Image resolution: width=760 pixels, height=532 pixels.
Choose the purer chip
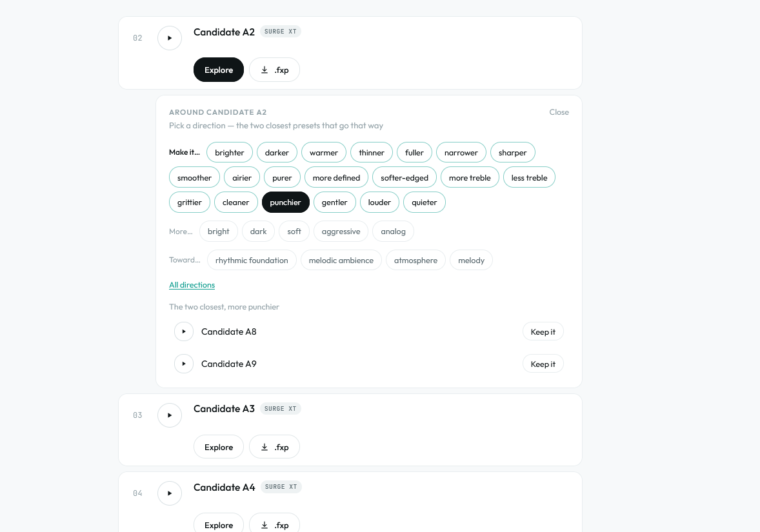point(282,178)
